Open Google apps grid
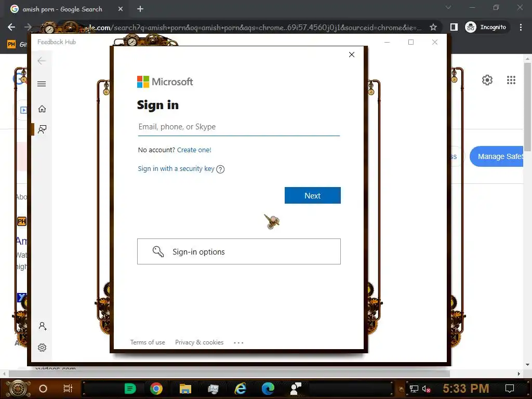532x399 pixels. 511,80
